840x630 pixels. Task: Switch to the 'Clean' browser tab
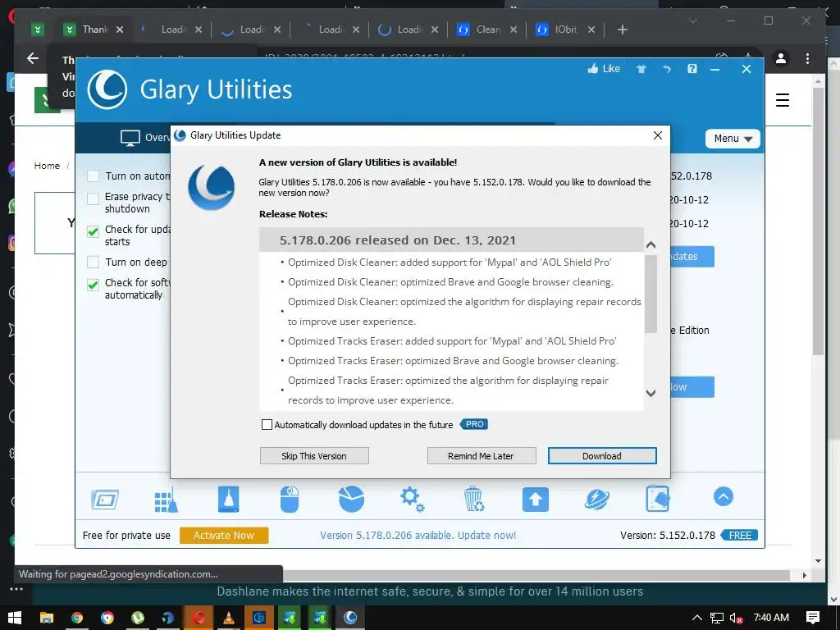tap(488, 30)
